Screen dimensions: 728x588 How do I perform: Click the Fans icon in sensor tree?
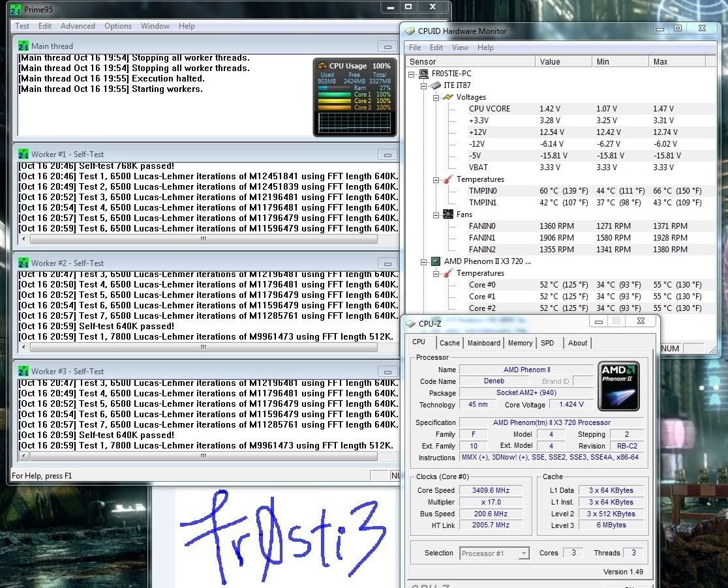point(448,214)
